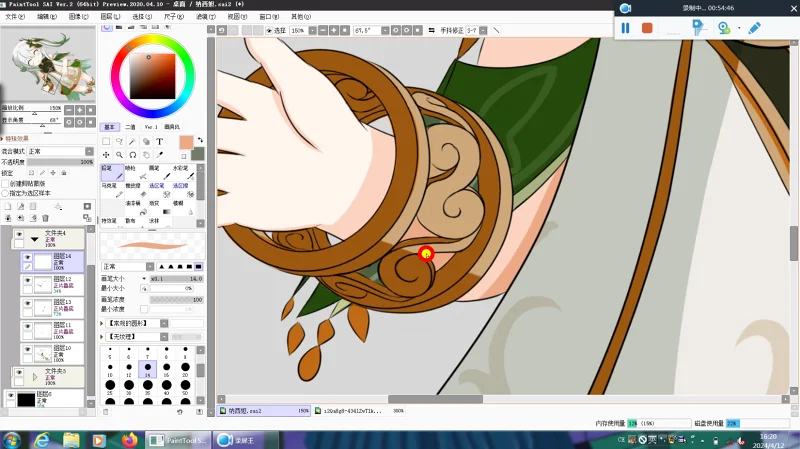Select the 14 brush size preset
800x449 pixels.
pyautogui.click(x=147, y=369)
